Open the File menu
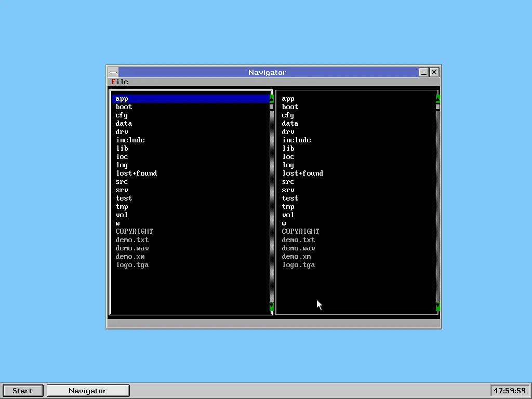Screen dimensions: 532x399 point(119,82)
